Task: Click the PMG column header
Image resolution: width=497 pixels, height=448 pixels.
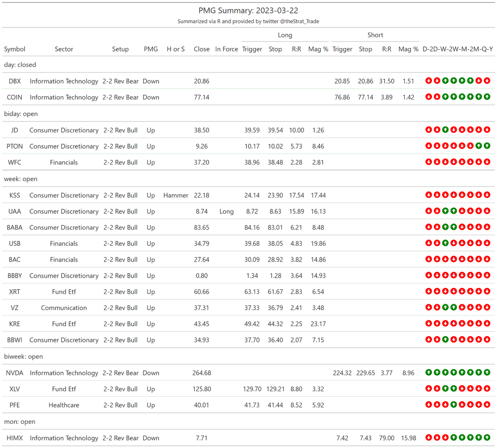Action: click(x=151, y=49)
